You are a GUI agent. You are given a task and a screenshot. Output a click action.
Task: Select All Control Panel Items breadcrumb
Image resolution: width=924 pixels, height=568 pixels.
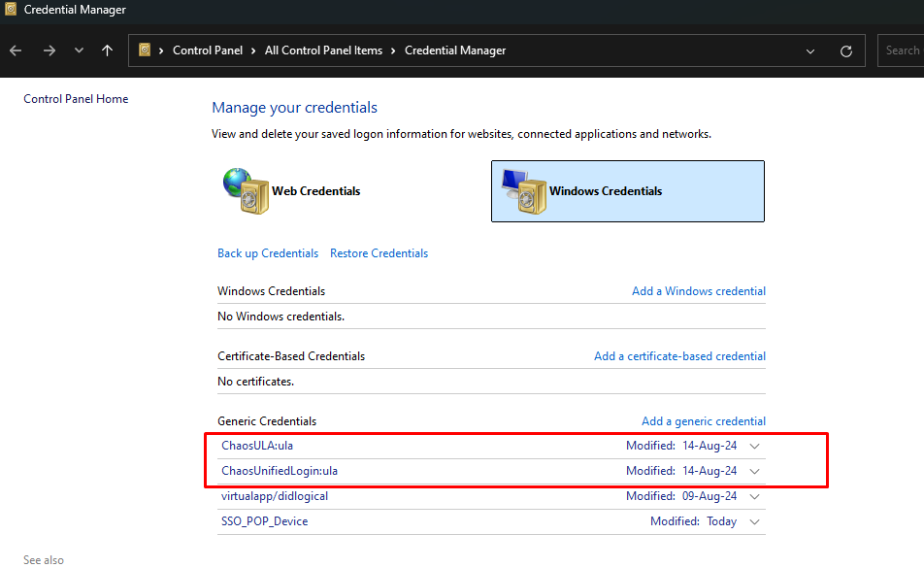pyautogui.click(x=323, y=50)
